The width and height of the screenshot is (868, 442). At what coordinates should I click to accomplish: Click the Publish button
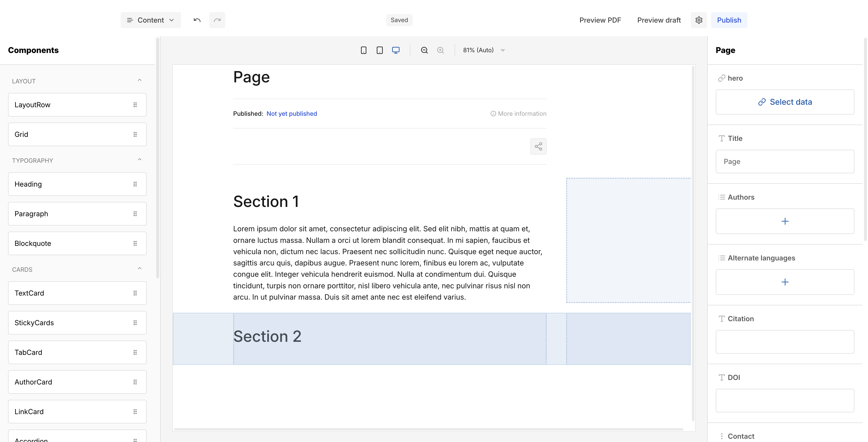tap(729, 20)
